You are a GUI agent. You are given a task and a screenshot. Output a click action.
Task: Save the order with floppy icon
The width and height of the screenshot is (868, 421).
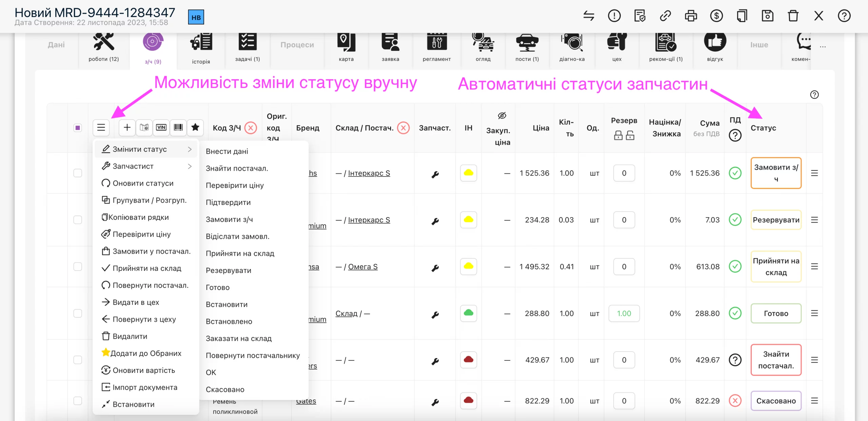pyautogui.click(x=768, y=16)
